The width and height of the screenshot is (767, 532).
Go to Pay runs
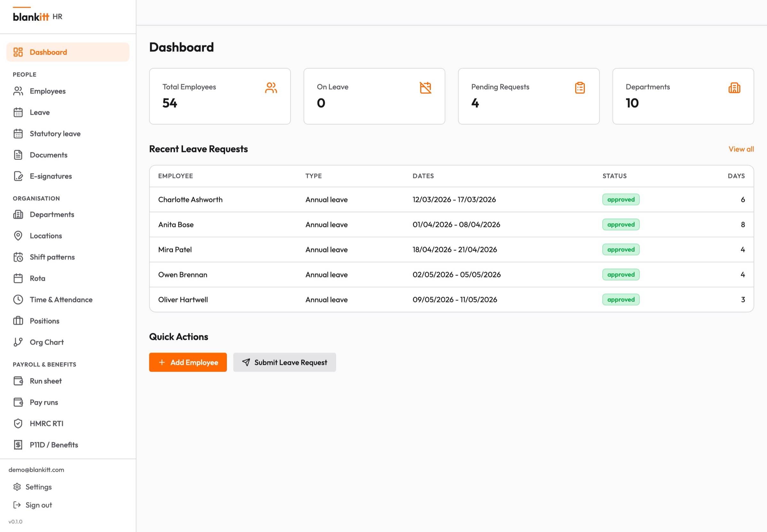pyautogui.click(x=68, y=402)
